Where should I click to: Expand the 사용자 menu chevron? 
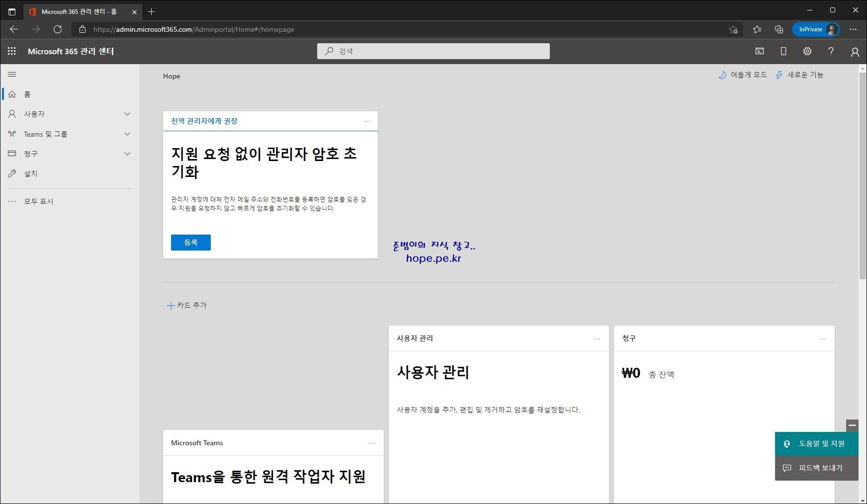point(127,114)
